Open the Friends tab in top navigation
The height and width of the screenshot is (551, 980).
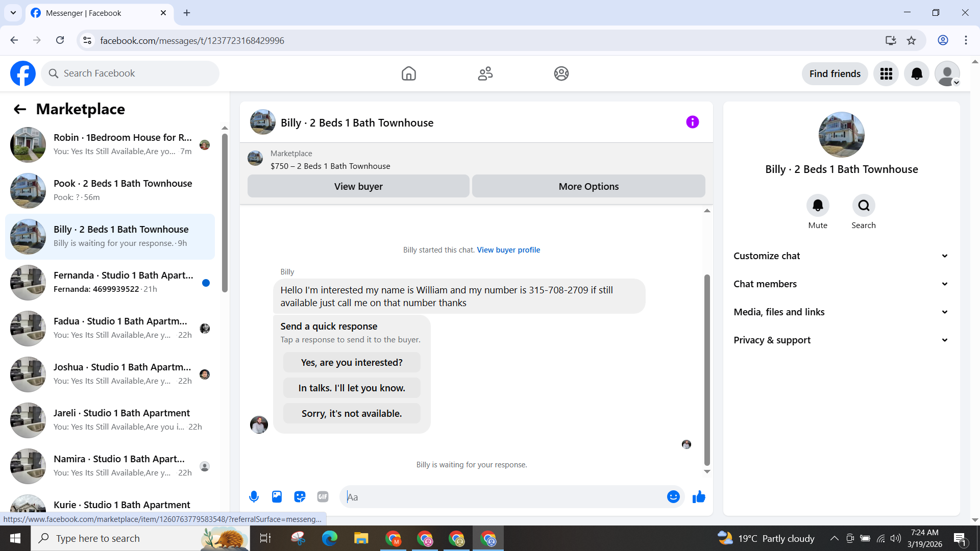(x=485, y=74)
